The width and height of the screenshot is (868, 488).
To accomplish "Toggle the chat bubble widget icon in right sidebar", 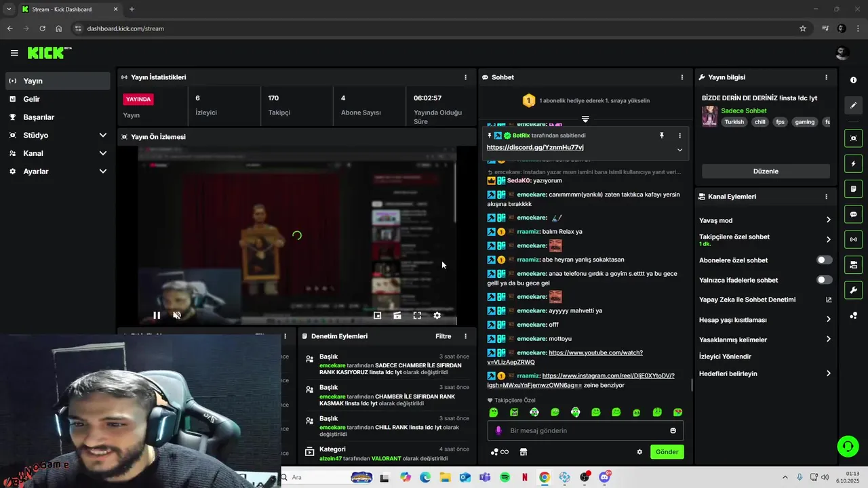I will tap(853, 214).
